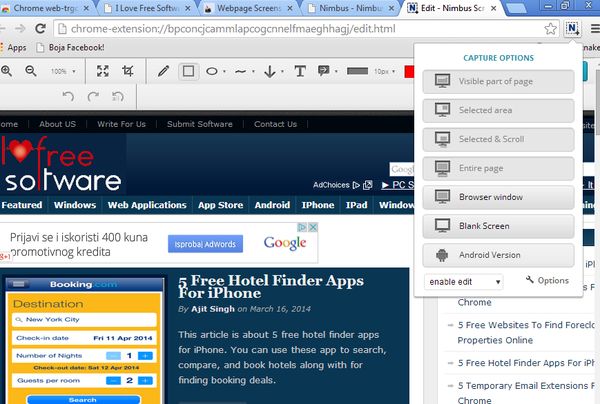
Task: Open Android Version link button
Action: [x=498, y=255]
